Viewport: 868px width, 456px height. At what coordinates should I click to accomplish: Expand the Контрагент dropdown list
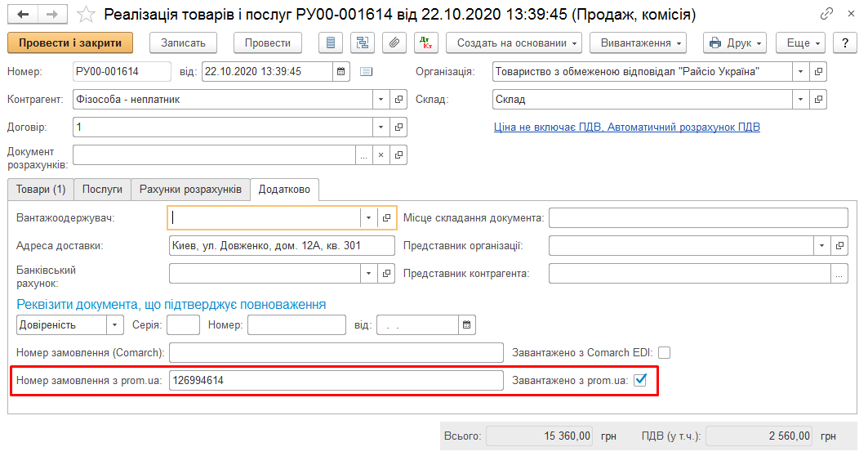(x=381, y=100)
